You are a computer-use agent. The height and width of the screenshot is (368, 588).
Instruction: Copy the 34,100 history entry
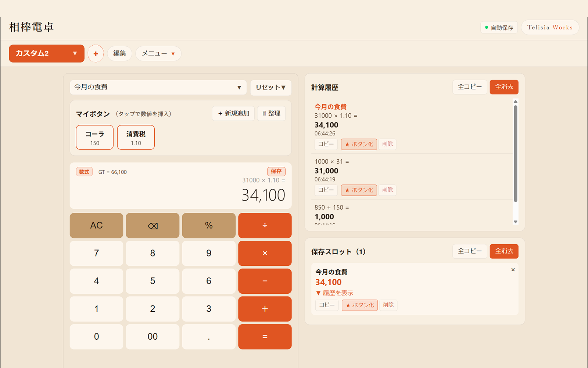pyautogui.click(x=326, y=144)
